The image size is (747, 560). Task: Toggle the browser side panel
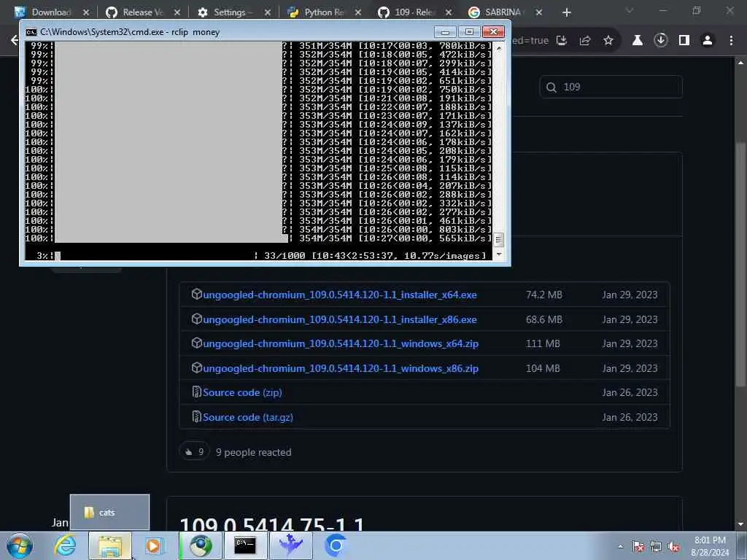pos(684,41)
